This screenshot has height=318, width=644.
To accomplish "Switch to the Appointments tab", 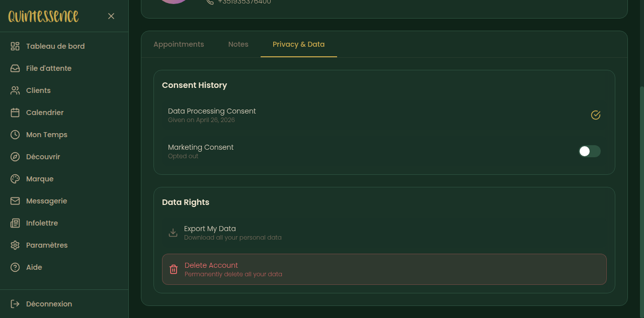I will coord(179,44).
